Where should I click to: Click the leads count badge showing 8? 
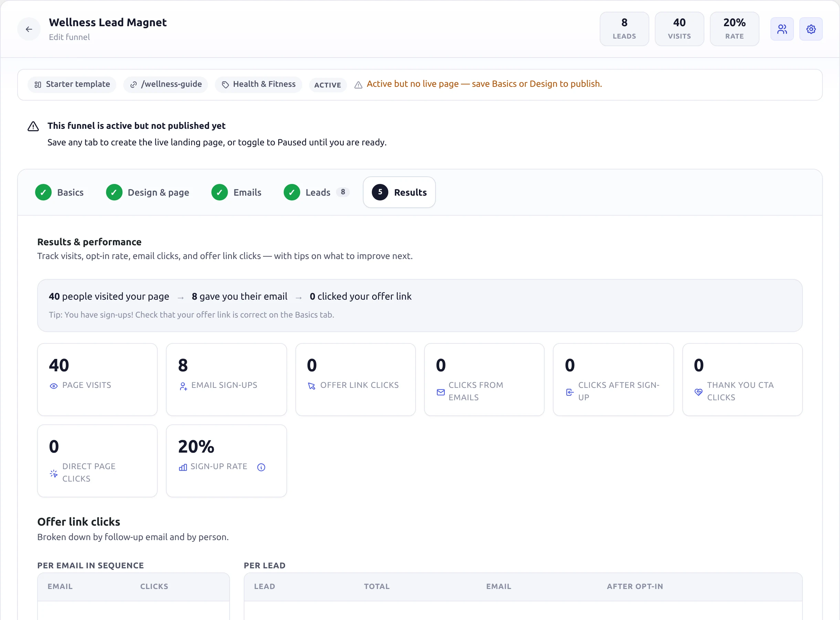343,192
